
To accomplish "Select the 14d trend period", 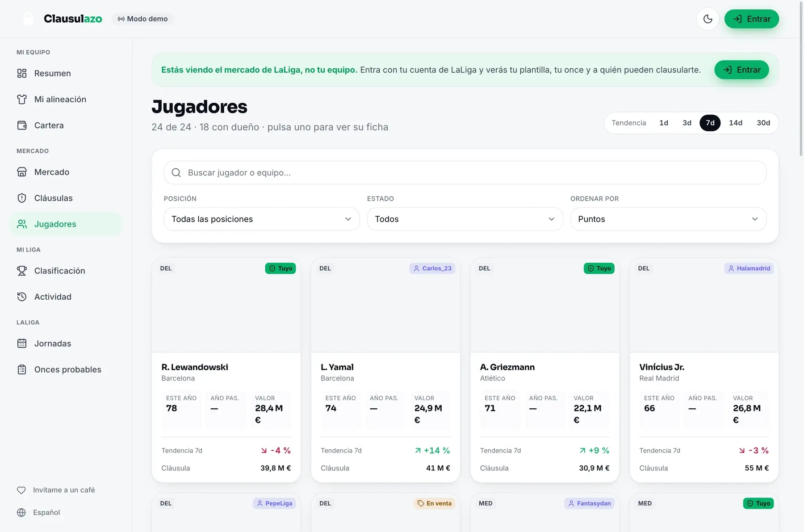I will (x=736, y=123).
